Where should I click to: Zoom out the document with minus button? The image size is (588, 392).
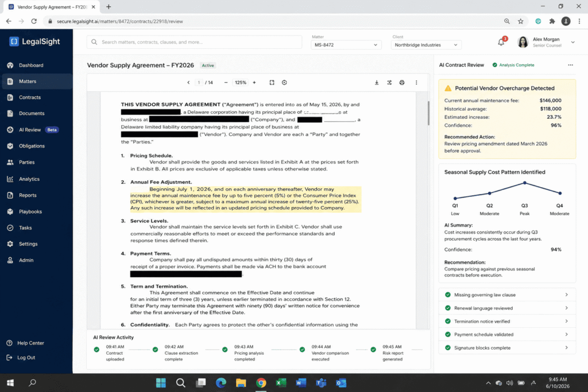[x=226, y=83]
